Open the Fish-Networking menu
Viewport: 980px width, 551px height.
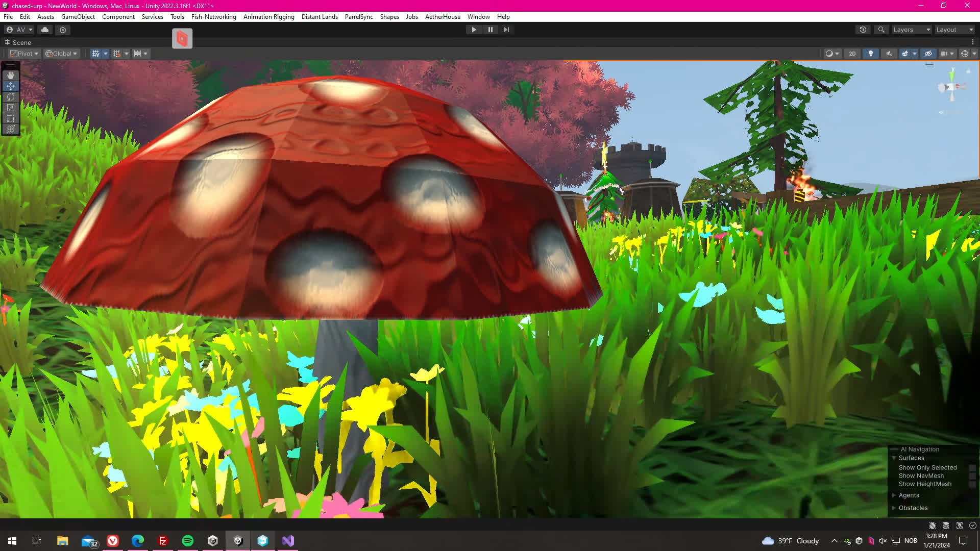(213, 17)
